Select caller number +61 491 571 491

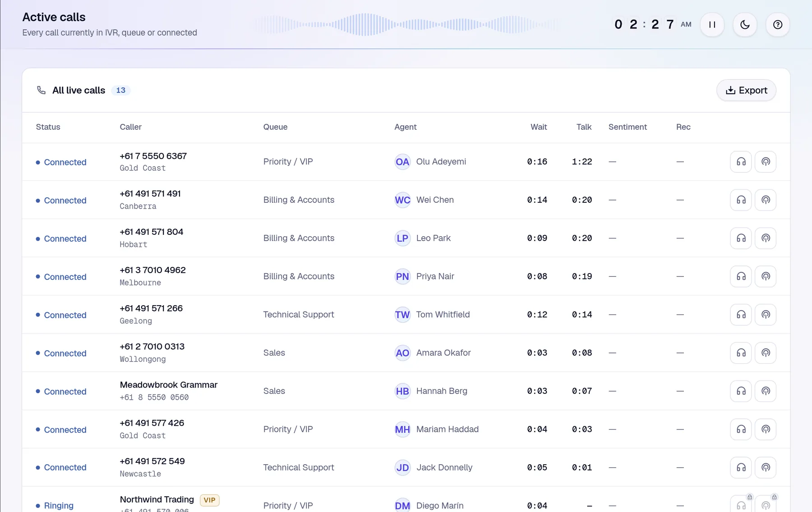(150, 194)
